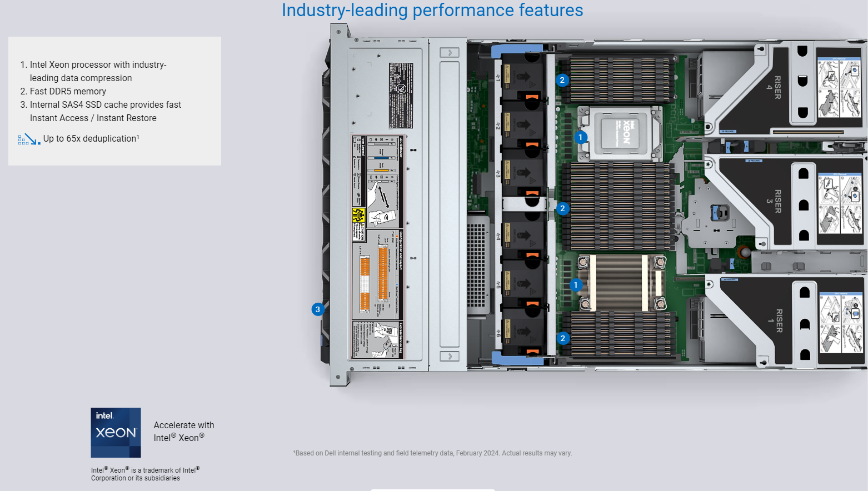This screenshot has width=868, height=491.
Task: Open the Dell testing footnote reference
Action: (x=433, y=453)
